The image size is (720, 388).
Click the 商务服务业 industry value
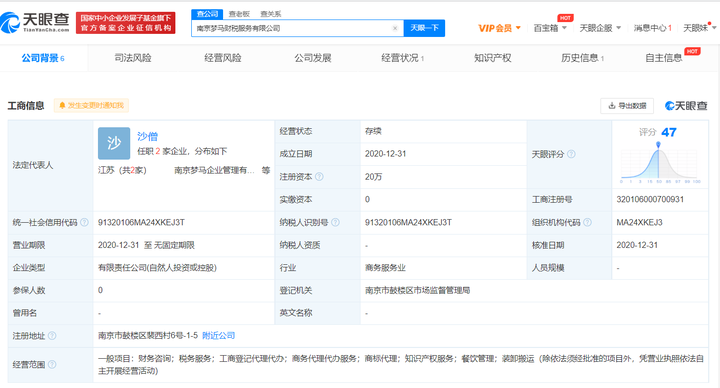(x=385, y=268)
